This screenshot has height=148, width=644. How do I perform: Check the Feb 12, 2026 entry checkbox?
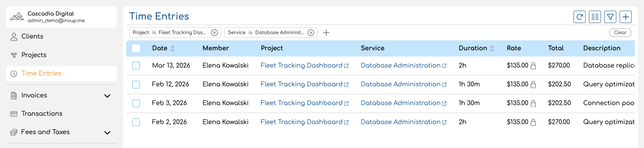click(x=136, y=84)
